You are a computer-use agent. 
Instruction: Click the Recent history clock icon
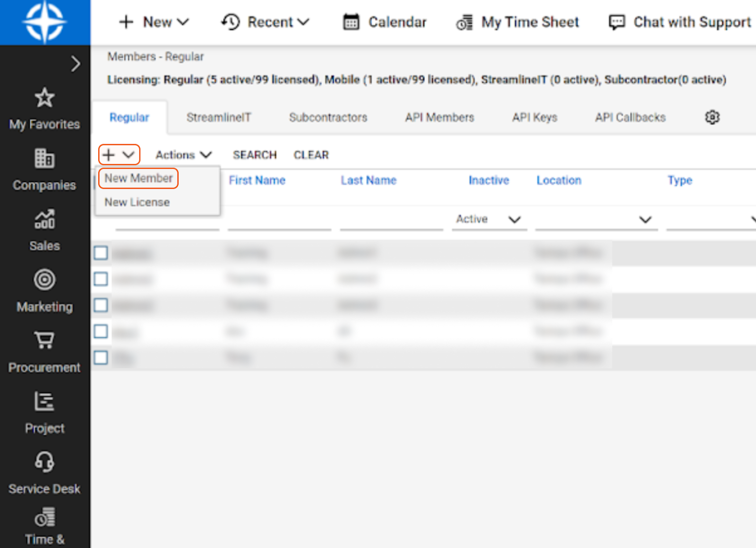coord(231,22)
